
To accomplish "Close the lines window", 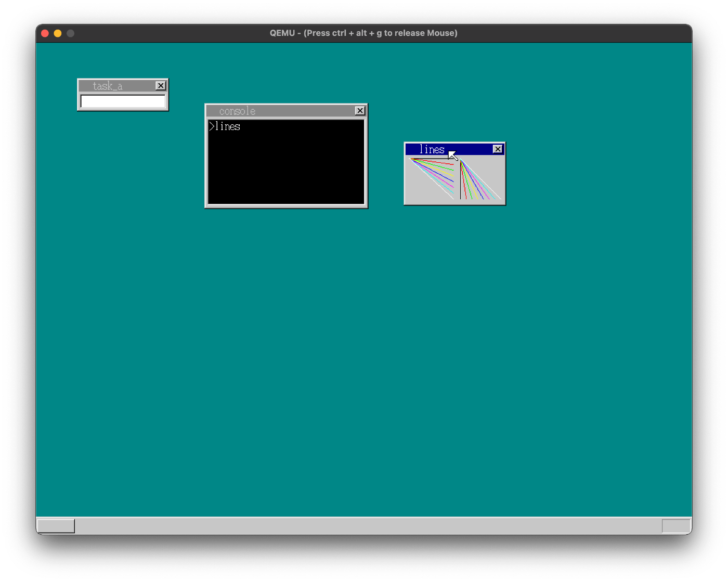I will [x=498, y=149].
